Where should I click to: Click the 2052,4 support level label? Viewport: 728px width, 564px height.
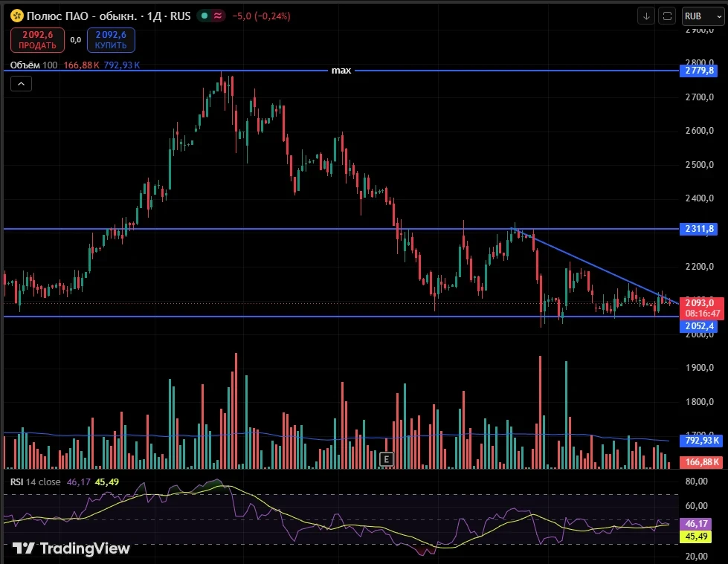click(699, 326)
